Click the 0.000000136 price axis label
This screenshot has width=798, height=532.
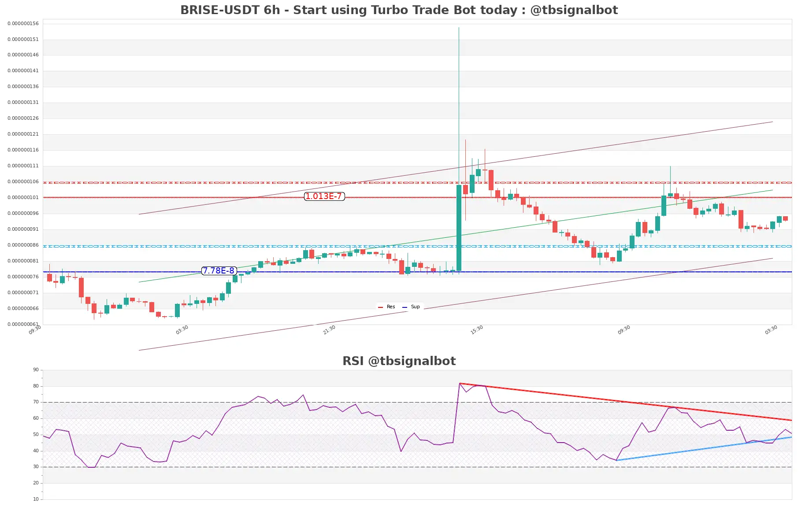tap(23, 87)
